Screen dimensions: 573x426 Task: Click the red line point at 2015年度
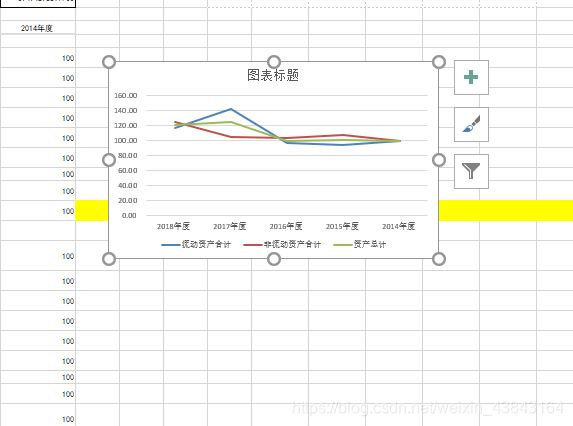[x=343, y=135]
